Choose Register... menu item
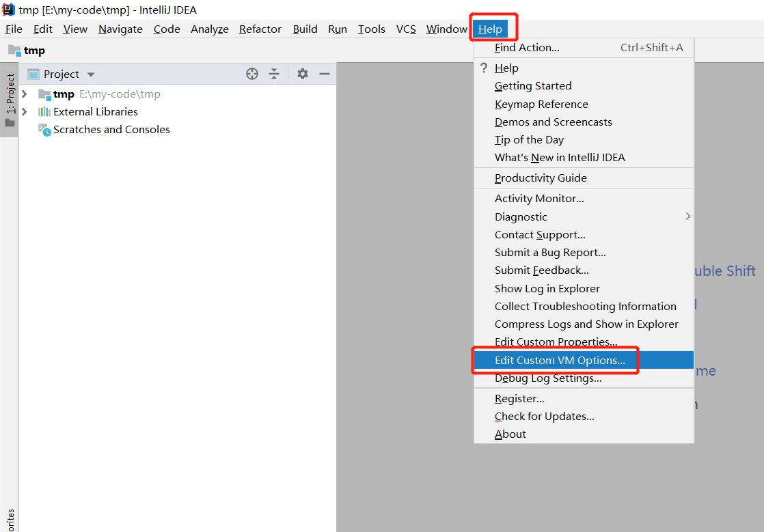 click(x=584, y=399)
